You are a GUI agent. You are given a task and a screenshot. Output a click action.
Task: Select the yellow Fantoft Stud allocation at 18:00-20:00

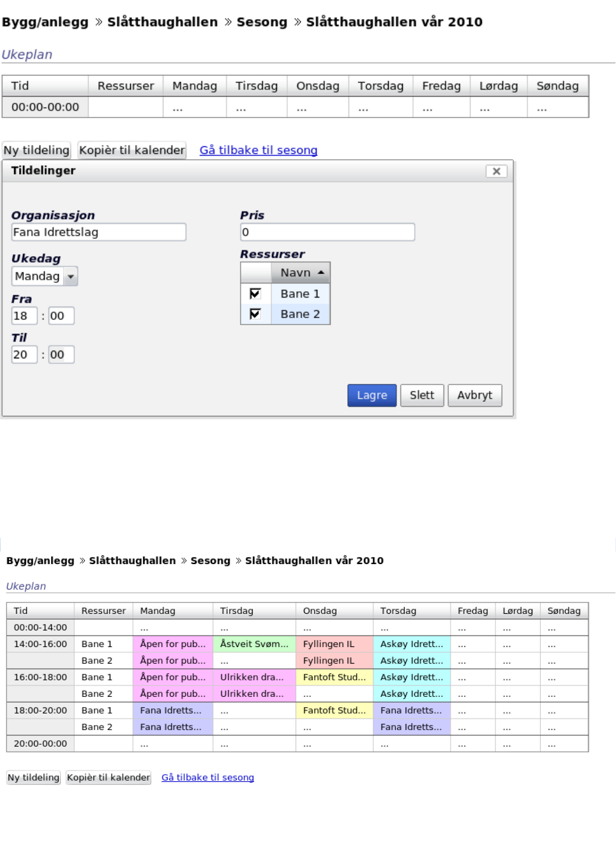point(334,710)
